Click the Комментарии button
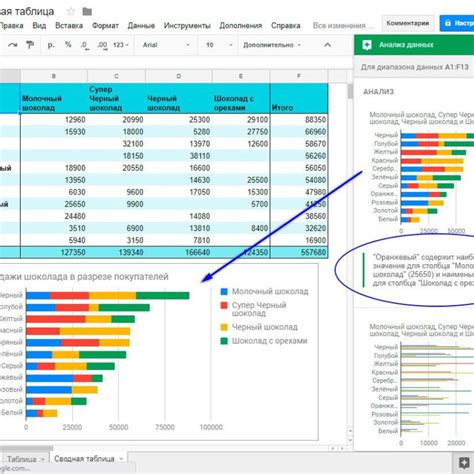 click(408, 23)
